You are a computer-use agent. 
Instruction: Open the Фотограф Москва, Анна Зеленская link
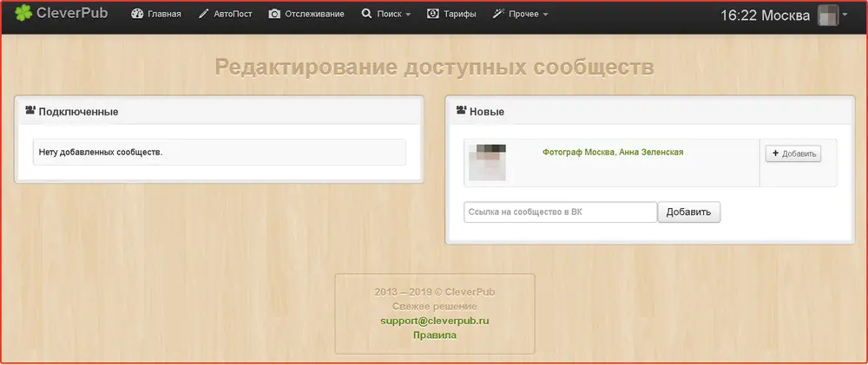613,152
